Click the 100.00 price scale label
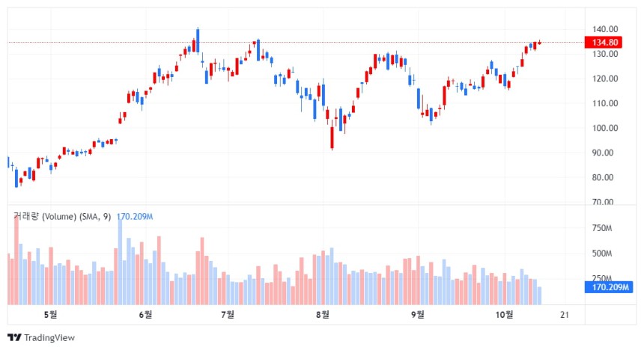The height and width of the screenshot is (350, 644). (x=605, y=128)
